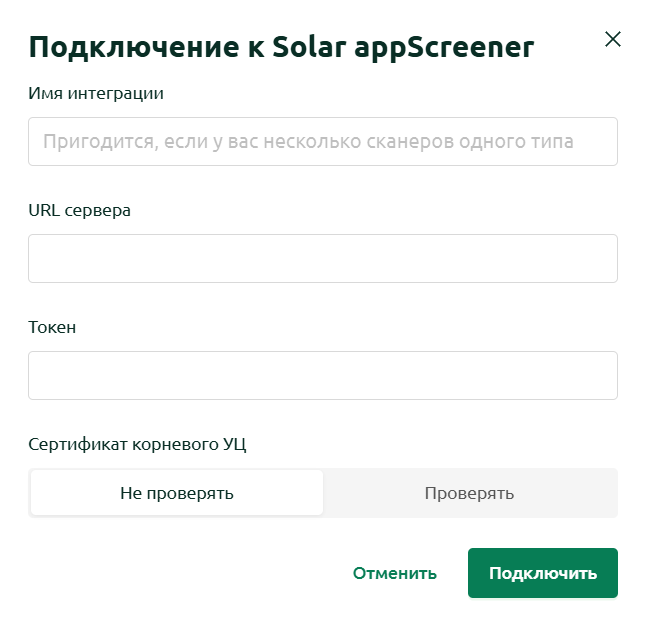Choose the Не проверять certificate option

click(177, 493)
